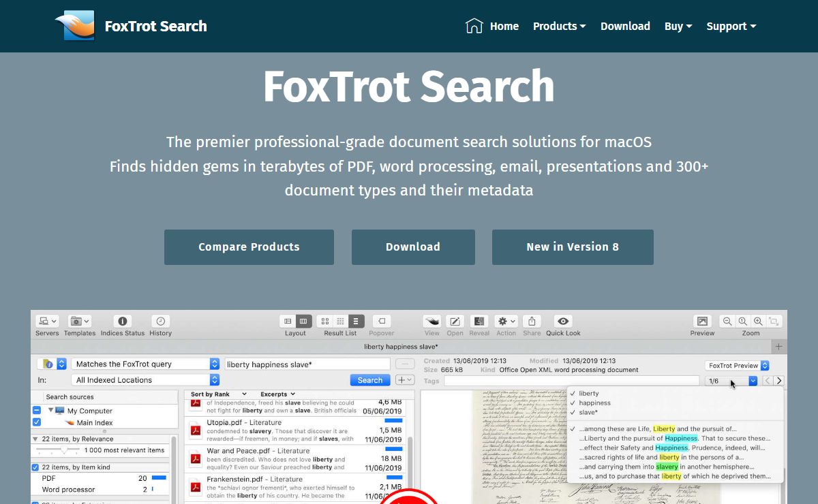Click the zoom in magnifier icon
Image resolution: width=818 pixels, height=504 pixels.
758,321
